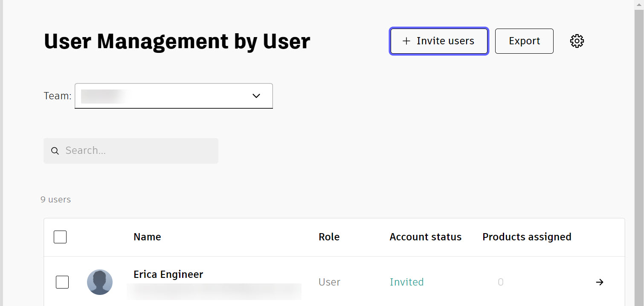
Task: Open the settings gear icon
Action: pos(577,41)
